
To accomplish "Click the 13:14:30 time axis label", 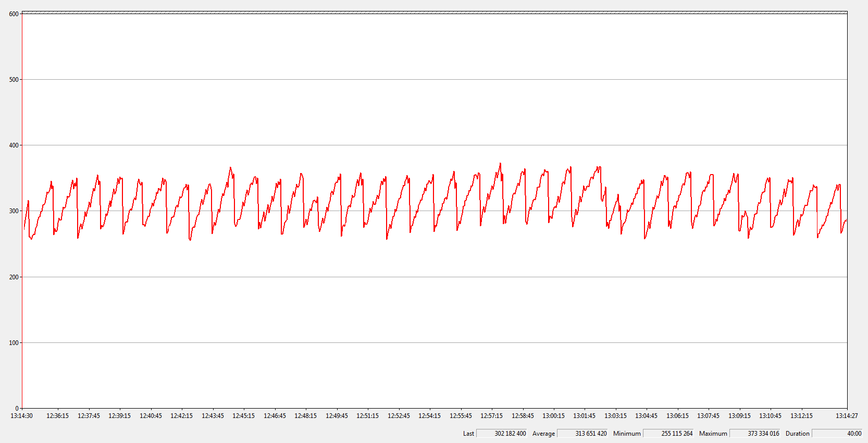I will pos(22,416).
